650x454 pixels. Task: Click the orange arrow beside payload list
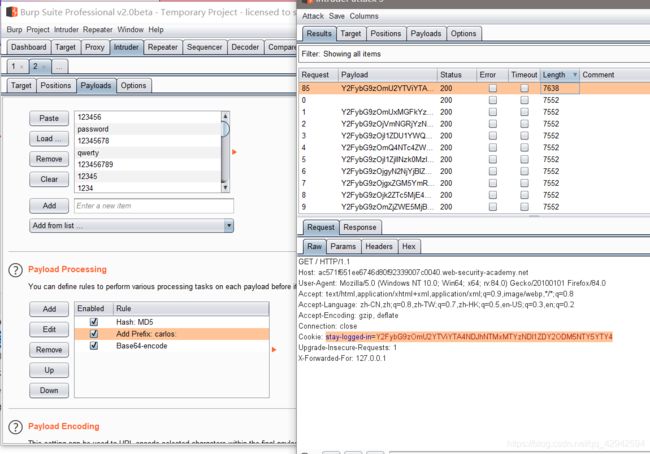tap(234, 152)
